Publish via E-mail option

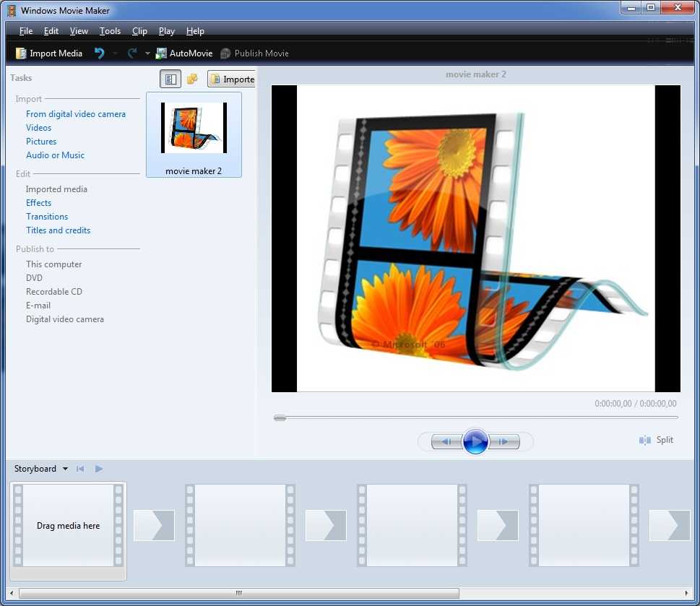click(38, 306)
